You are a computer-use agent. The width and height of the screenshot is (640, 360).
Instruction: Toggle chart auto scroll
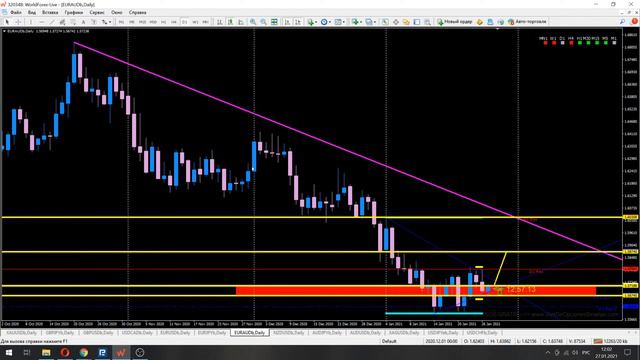[x=287, y=22]
